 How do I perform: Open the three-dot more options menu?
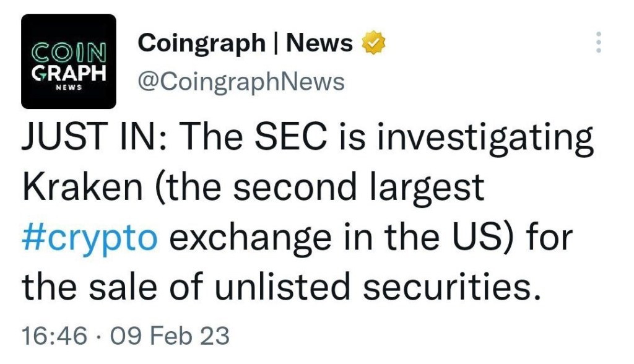599,42
